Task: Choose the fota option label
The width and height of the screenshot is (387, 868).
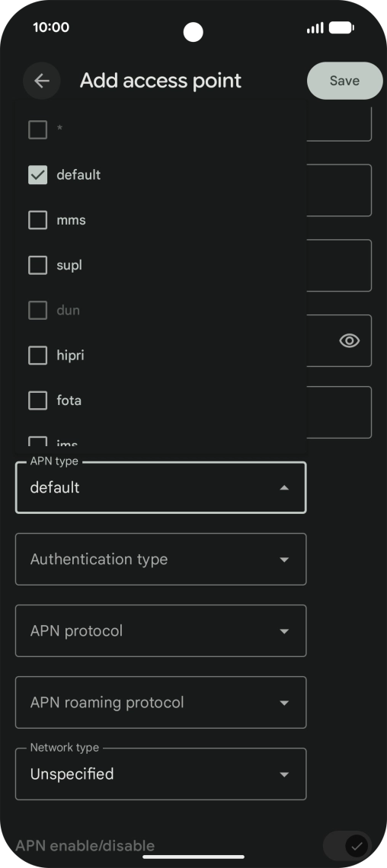Action: (69, 400)
